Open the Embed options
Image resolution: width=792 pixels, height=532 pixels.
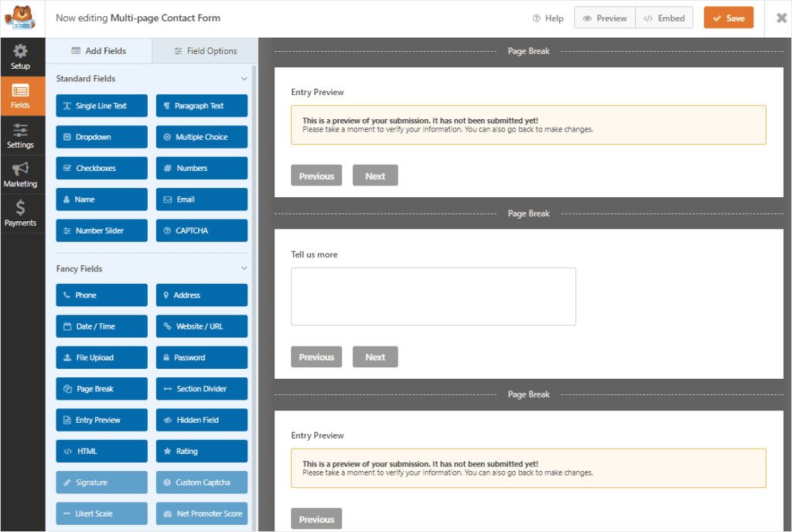664,18
